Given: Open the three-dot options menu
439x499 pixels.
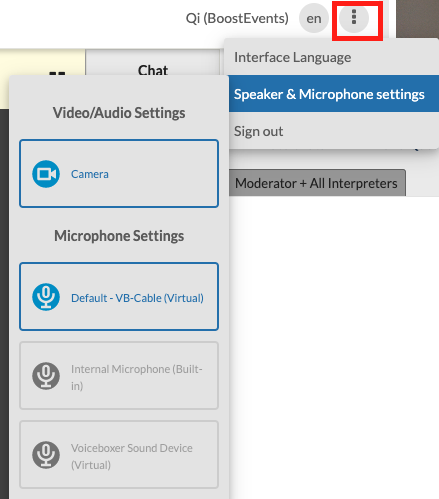Looking at the screenshot, I should click(x=354, y=18).
